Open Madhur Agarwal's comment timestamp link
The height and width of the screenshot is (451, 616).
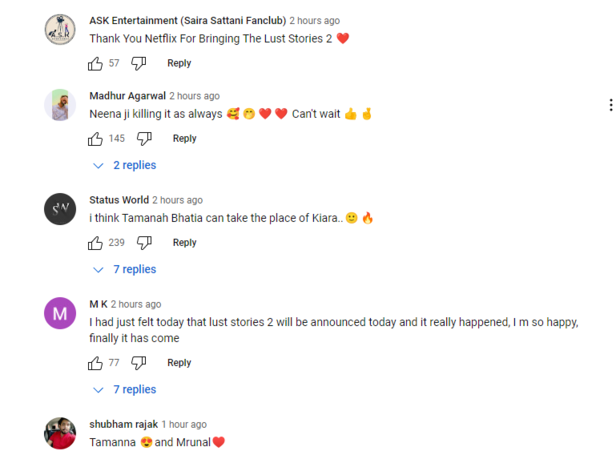click(194, 96)
